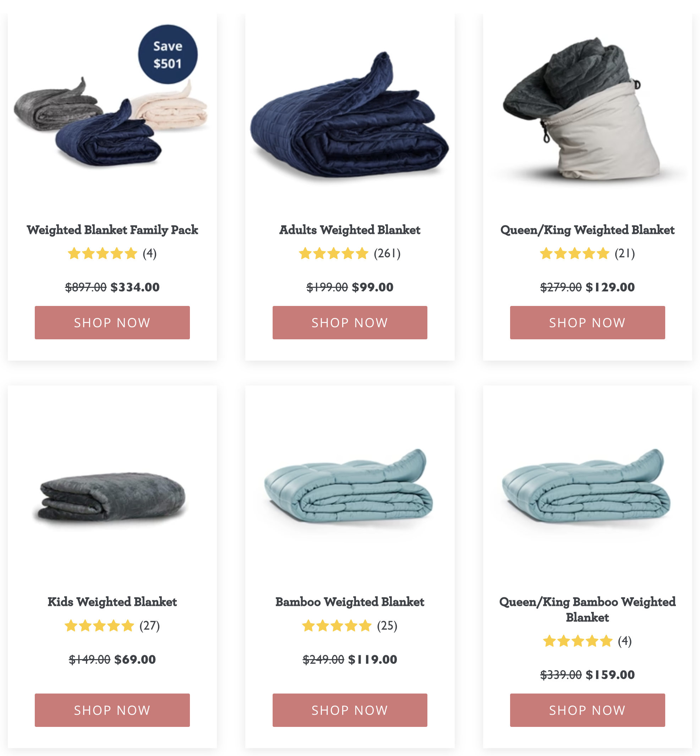
Task: Open the Bamboo Weighted Blanket image
Action: tap(350, 486)
